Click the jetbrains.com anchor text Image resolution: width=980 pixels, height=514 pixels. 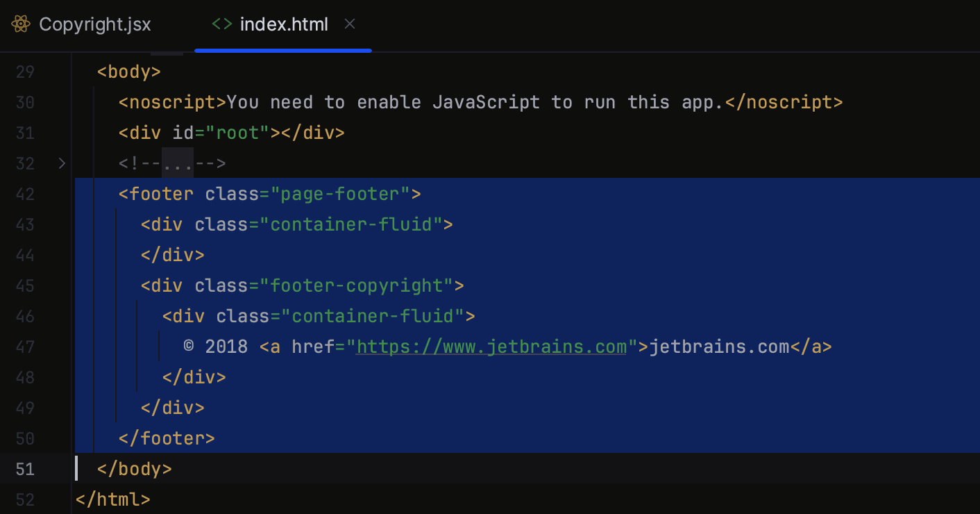pyautogui.click(x=715, y=347)
